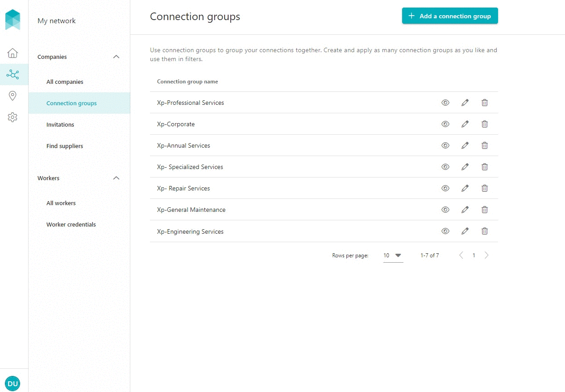Edit the Xp-Engineering Services group

465,231
